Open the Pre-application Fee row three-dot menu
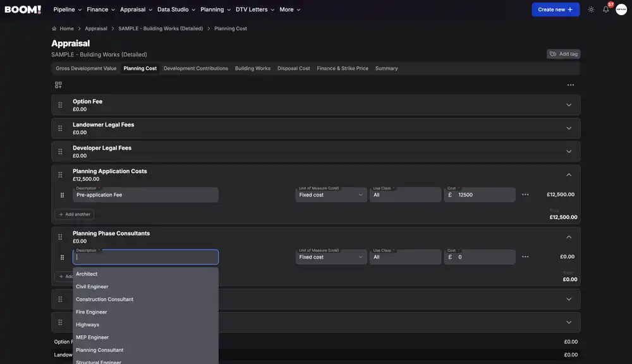The image size is (632, 364). (525, 194)
